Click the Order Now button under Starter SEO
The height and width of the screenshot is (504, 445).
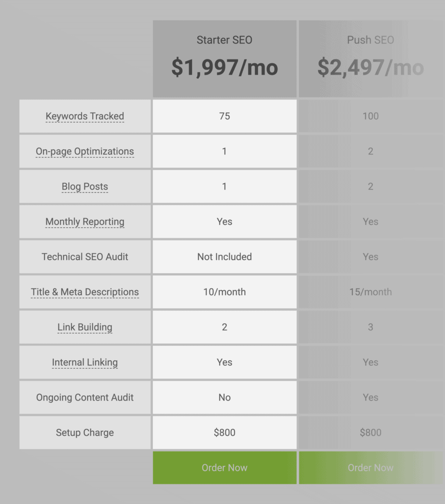coord(224,467)
